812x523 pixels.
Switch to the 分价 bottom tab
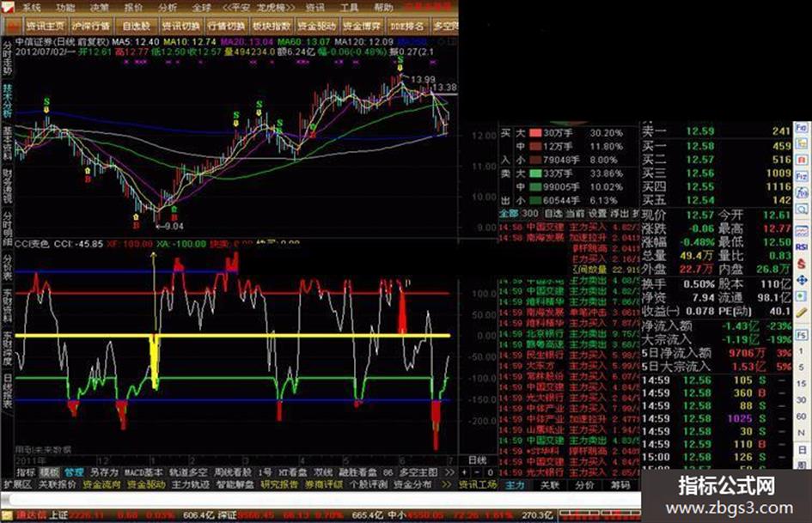(584, 485)
